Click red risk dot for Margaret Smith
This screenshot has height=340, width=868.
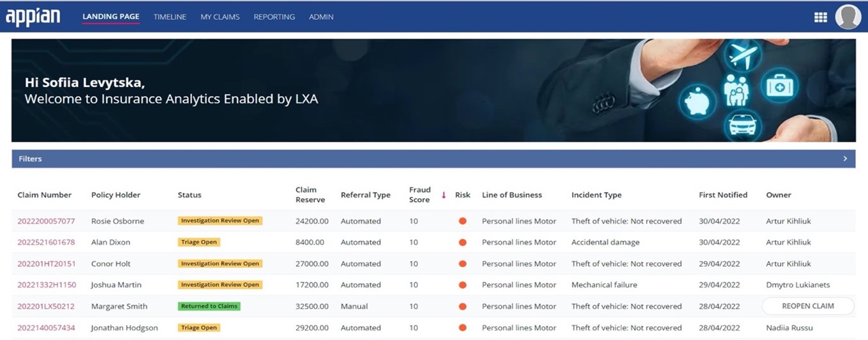click(463, 306)
